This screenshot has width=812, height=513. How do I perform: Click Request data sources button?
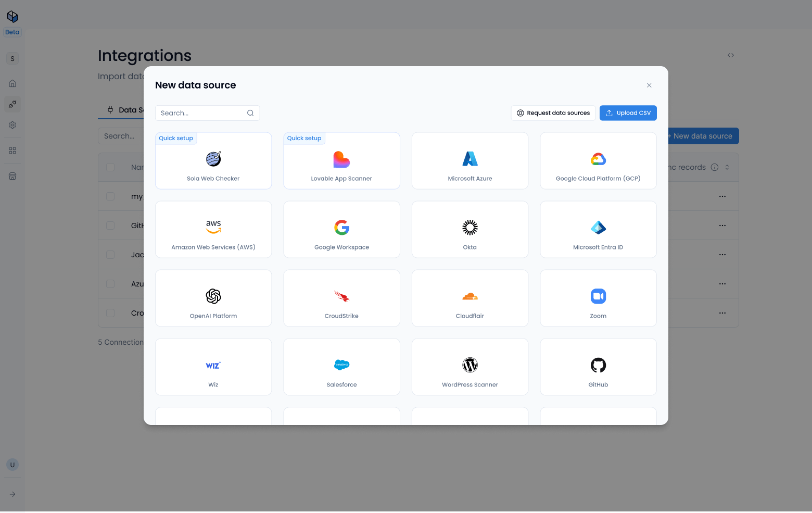tap(553, 113)
